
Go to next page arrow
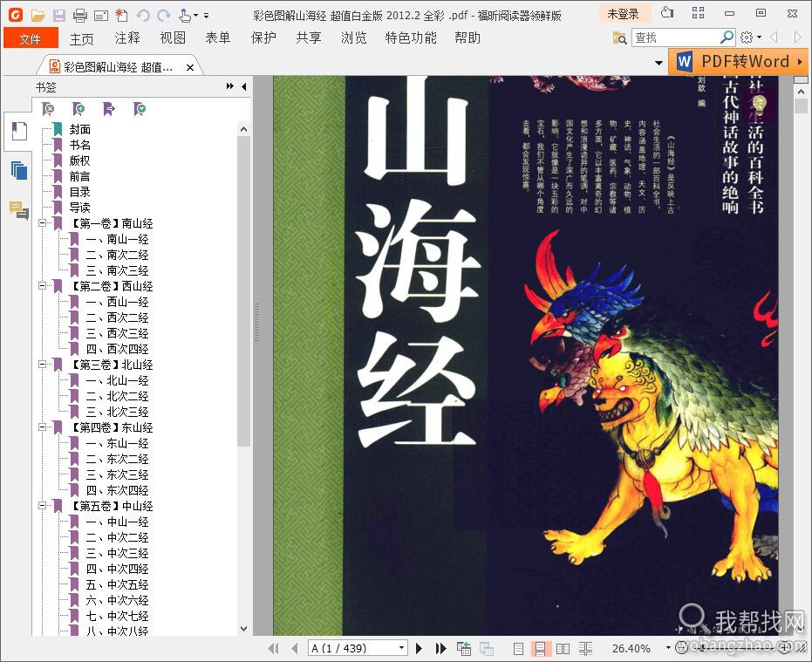click(419, 648)
